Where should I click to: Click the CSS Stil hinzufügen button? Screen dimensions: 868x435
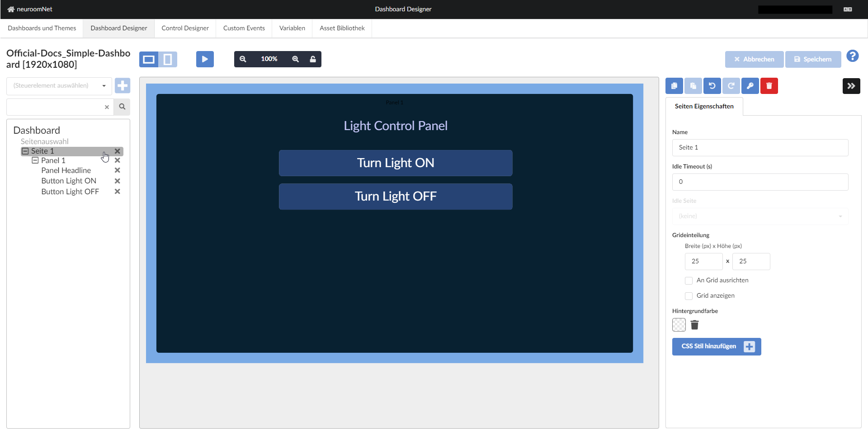(716, 346)
